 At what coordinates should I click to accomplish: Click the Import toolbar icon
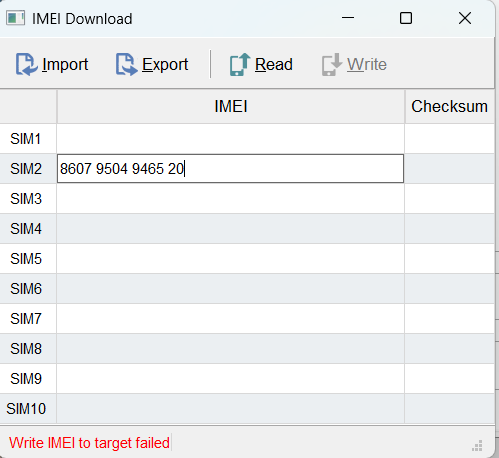click(x=26, y=64)
